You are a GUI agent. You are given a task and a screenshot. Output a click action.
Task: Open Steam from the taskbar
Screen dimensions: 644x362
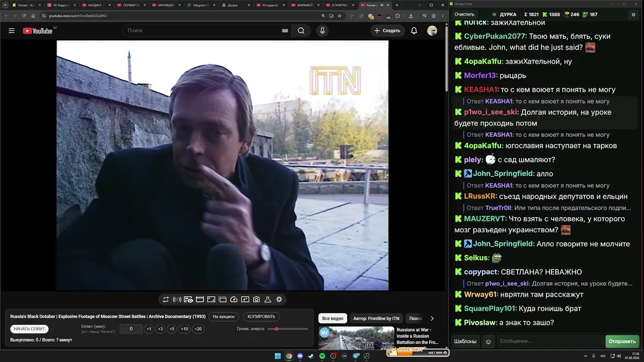pyautogui.click(x=311, y=356)
